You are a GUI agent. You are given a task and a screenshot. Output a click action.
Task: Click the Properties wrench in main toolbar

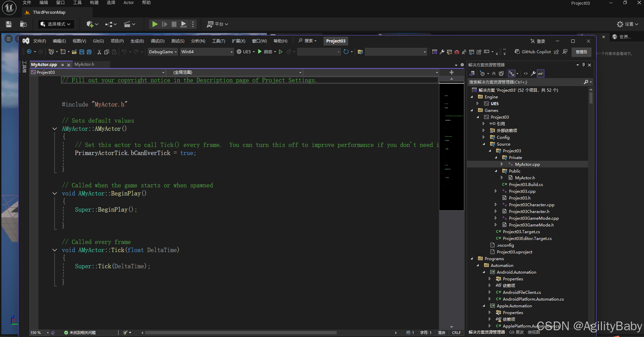pos(442,52)
